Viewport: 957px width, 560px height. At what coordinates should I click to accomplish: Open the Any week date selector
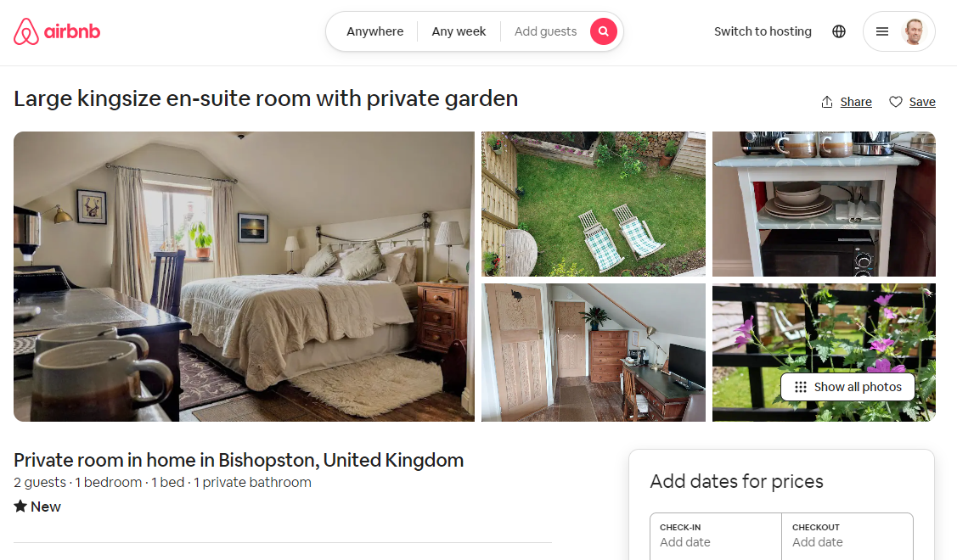(459, 31)
